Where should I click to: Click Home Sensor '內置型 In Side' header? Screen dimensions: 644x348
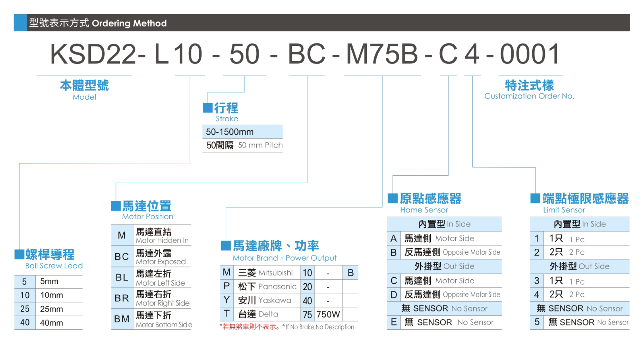(444, 224)
